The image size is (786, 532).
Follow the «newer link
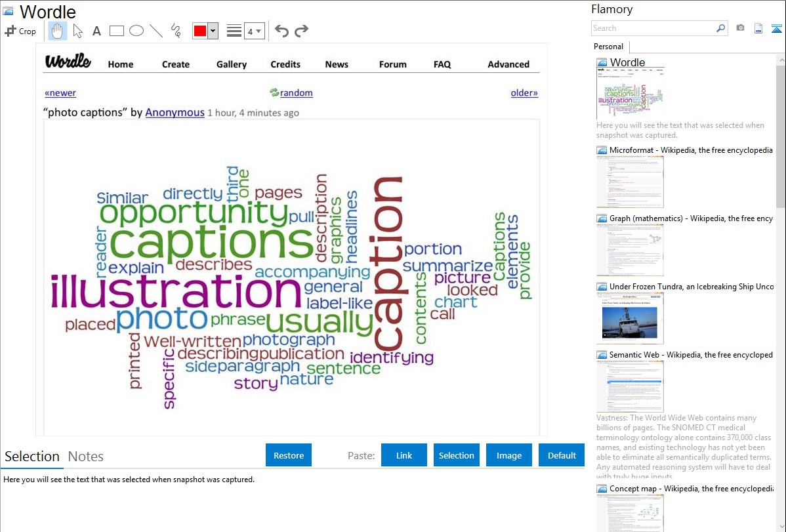coord(60,92)
